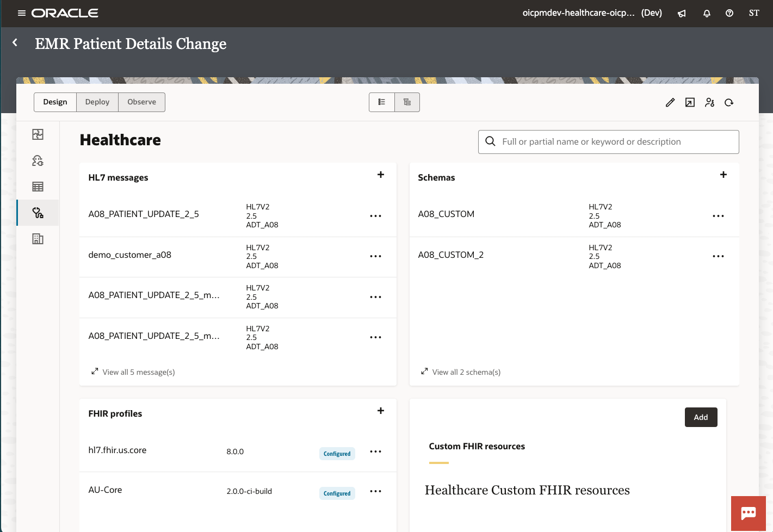The width and height of the screenshot is (773, 532).
Task: Click the search field for name or keyword
Action: pos(608,141)
